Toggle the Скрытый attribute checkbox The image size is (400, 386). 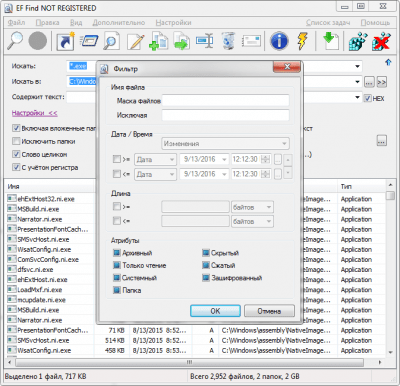206,253
